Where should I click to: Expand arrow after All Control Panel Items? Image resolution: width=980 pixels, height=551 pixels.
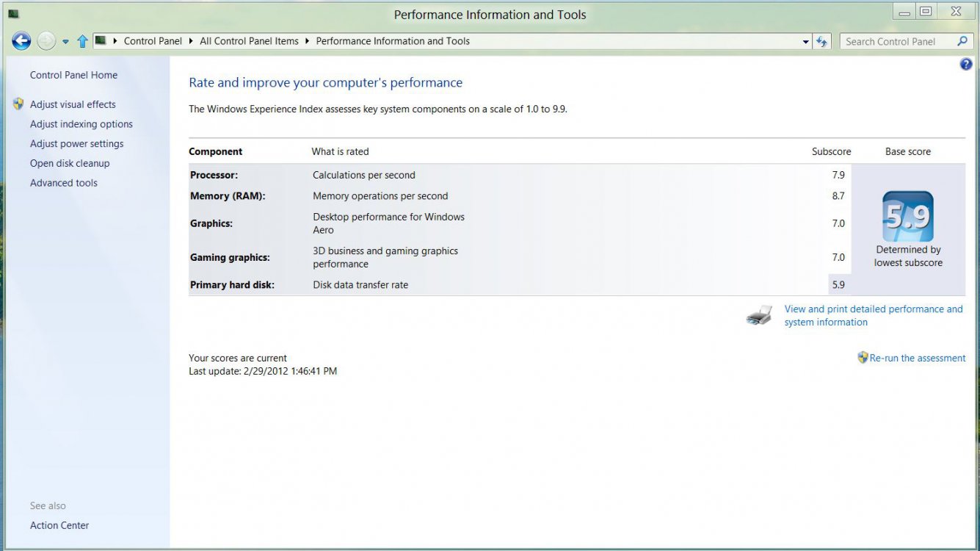tap(307, 41)
